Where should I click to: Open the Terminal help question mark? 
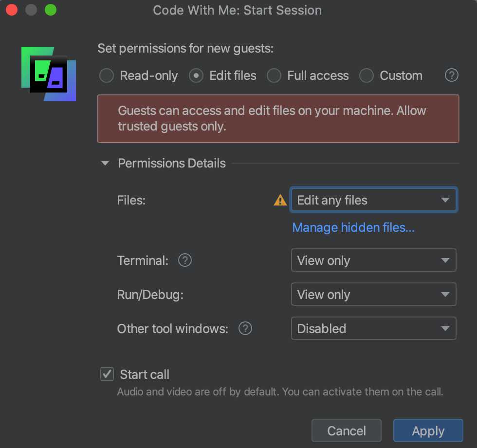click(x=185, y=261)
